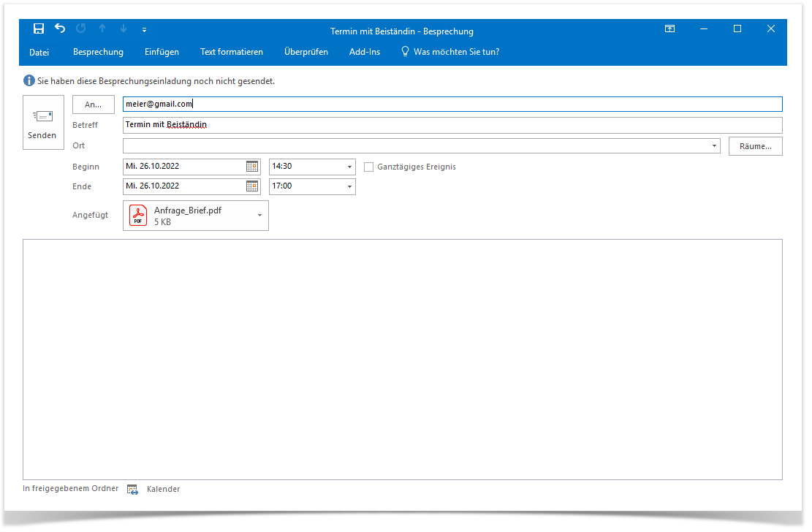Expand the Ort location dropdown
812x532 pixels.
714,146
